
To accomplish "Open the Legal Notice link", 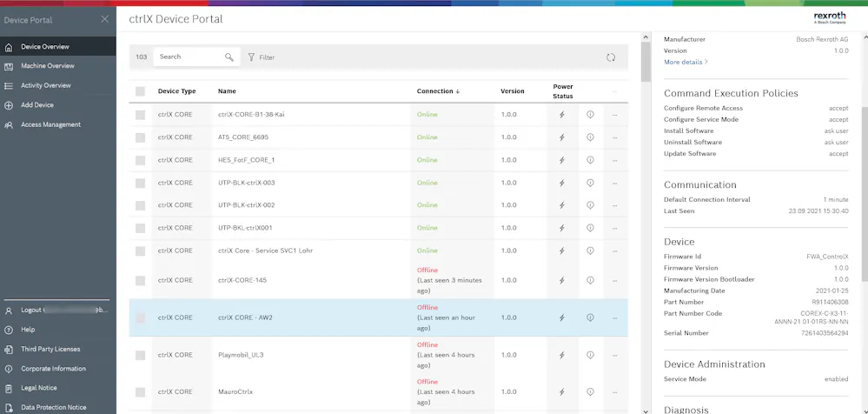I will click(x=39, y=388).
